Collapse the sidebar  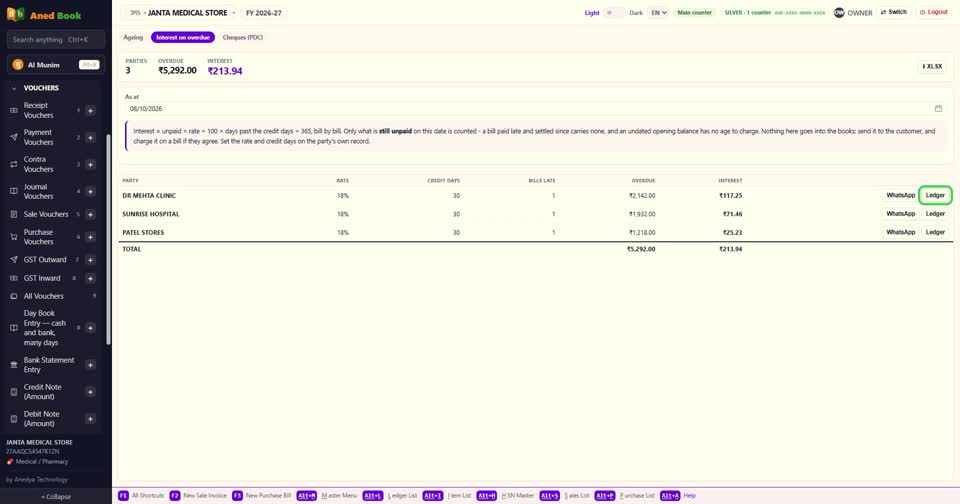(x=56, y=497)
